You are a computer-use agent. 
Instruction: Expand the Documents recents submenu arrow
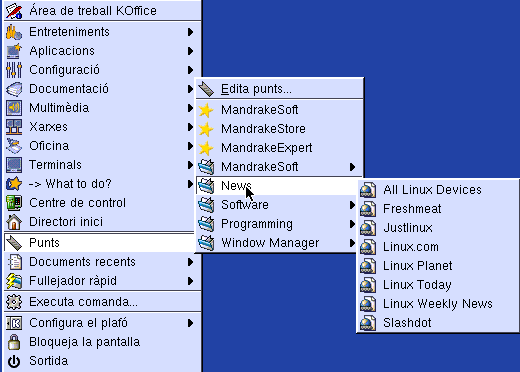[190, 262]
